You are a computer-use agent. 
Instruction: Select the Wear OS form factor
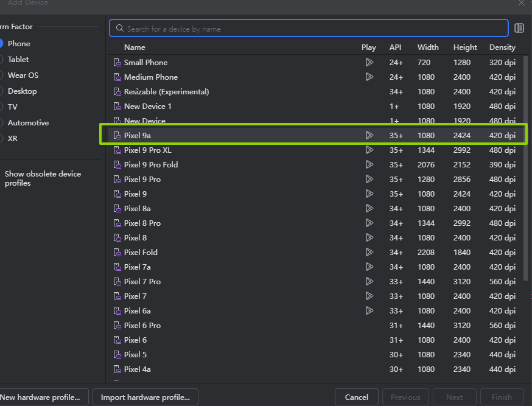click(x=19, y=75)
